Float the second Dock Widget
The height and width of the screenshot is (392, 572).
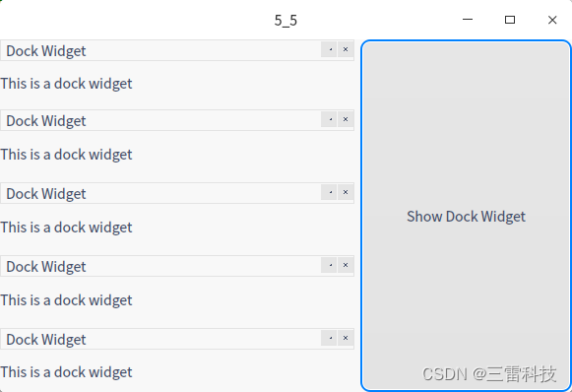pos(329,119)
